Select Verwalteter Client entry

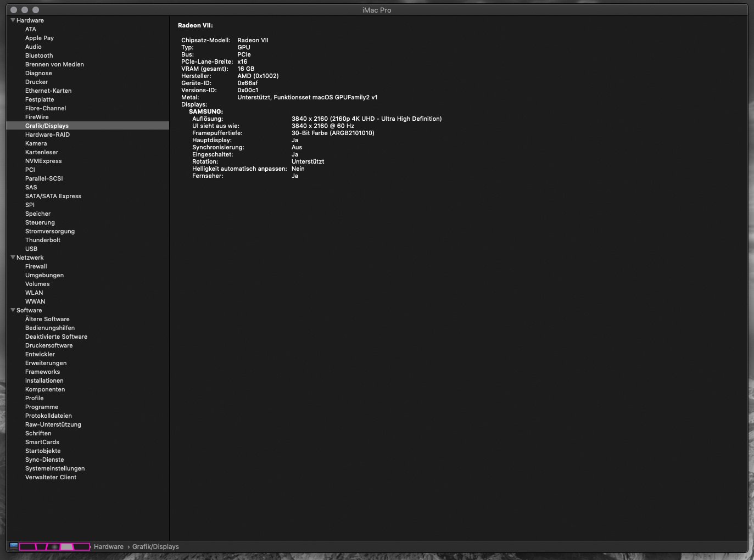click(51, 477)
